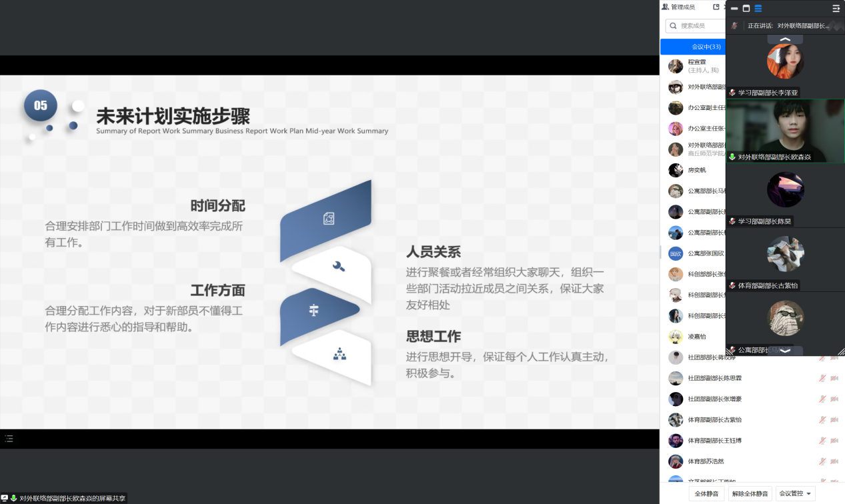Unmute microphone of 体育部苏浩然
Viewport: 845px width, 504px height.
(822, 461)
